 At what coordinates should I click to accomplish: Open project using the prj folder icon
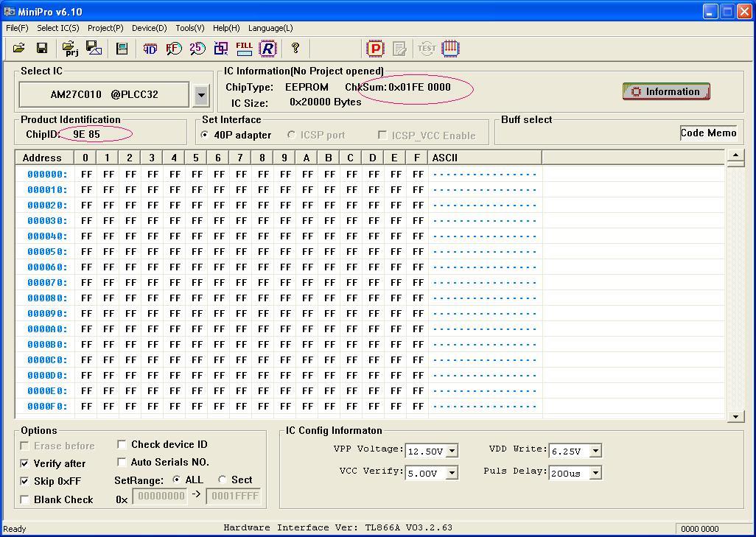coord(71,48)
